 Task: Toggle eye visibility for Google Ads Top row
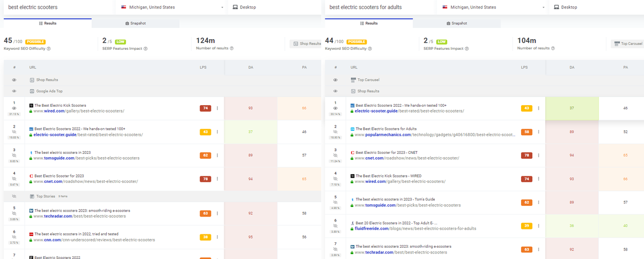pyautogui.click(x=14, y=91)
